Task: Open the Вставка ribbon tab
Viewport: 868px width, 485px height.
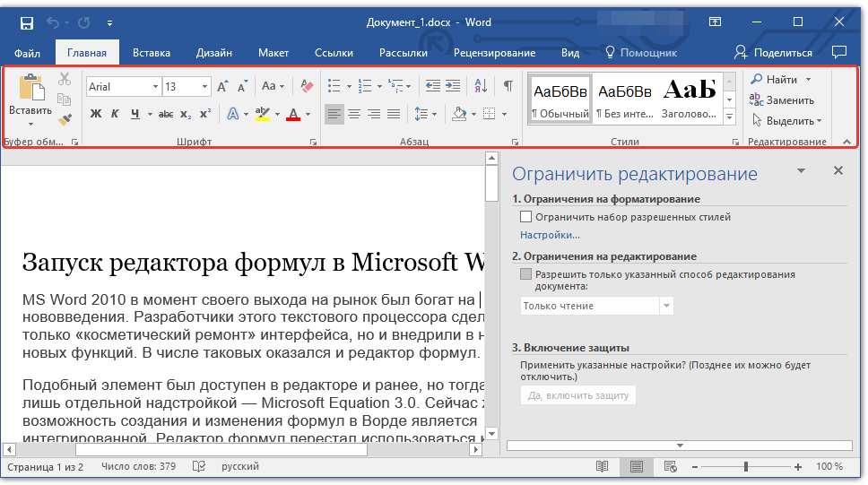Action: click(x=152, y=53)
